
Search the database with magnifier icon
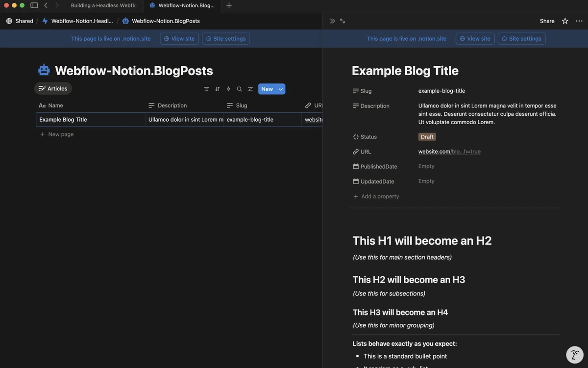(239, 89)
